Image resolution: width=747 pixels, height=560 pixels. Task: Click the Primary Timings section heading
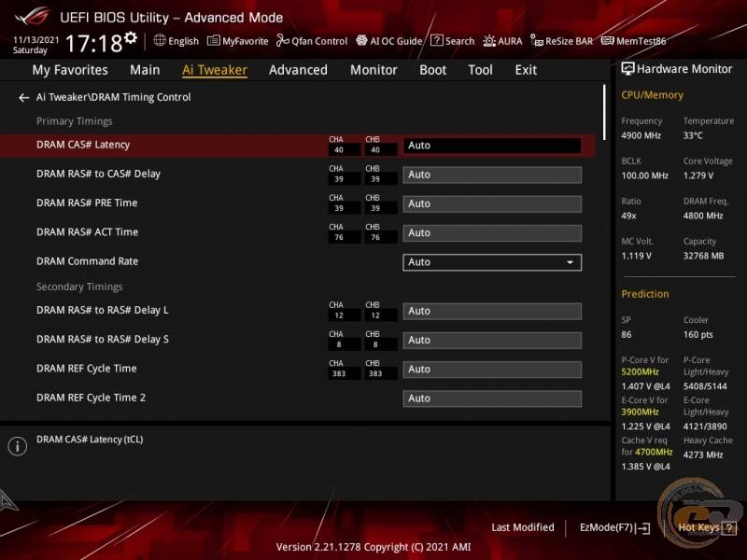coord(75,121)
